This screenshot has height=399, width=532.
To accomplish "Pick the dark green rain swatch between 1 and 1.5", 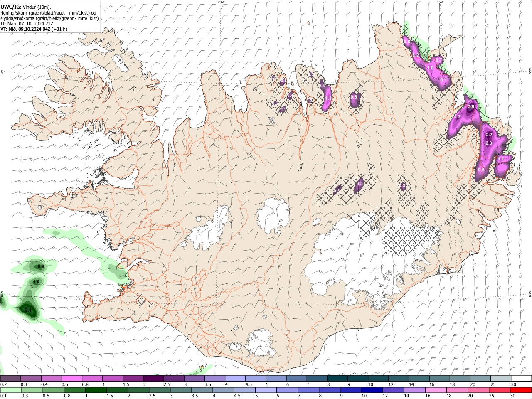I will (96, 390).
